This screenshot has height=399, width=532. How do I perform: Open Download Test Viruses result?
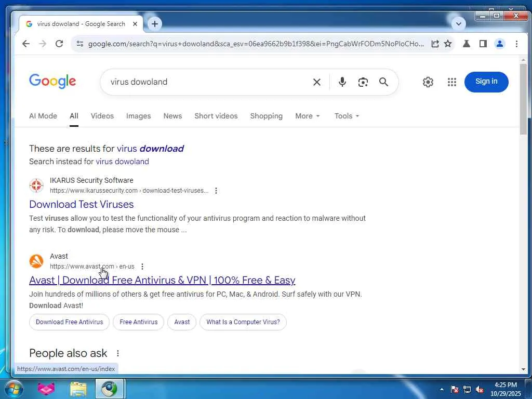point(82,204)
